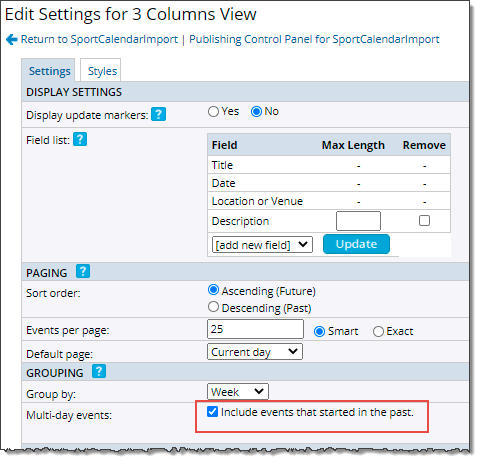Click the Edit Settings for 3 Columns View title
Image resolution: width=480 pixels, height=465 pixels.
coord(131,14)
